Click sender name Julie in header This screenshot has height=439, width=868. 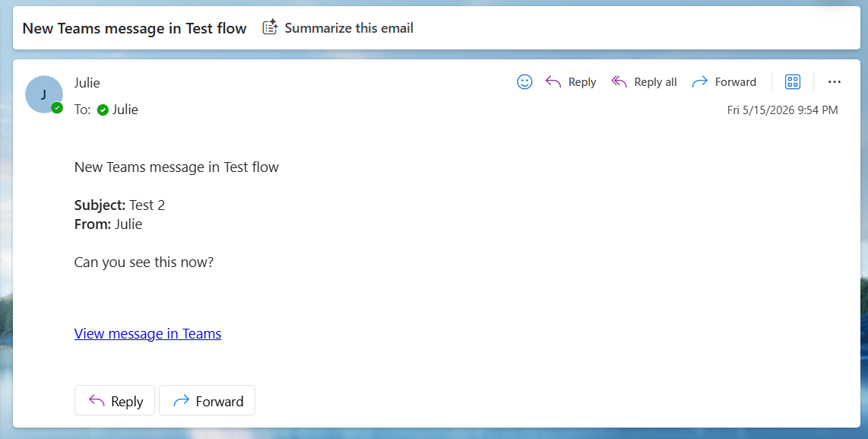[x=87, y=83]
